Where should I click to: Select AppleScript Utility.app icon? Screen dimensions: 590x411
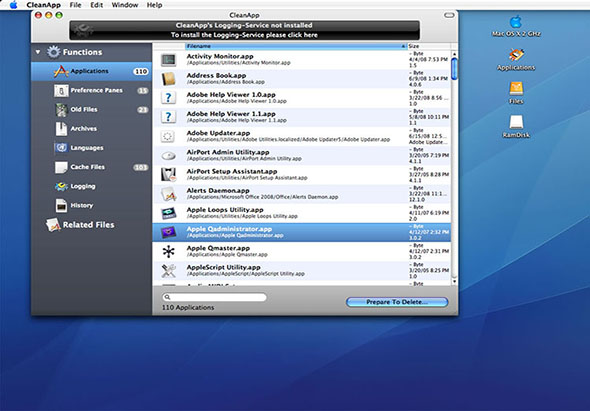point(168,271)
